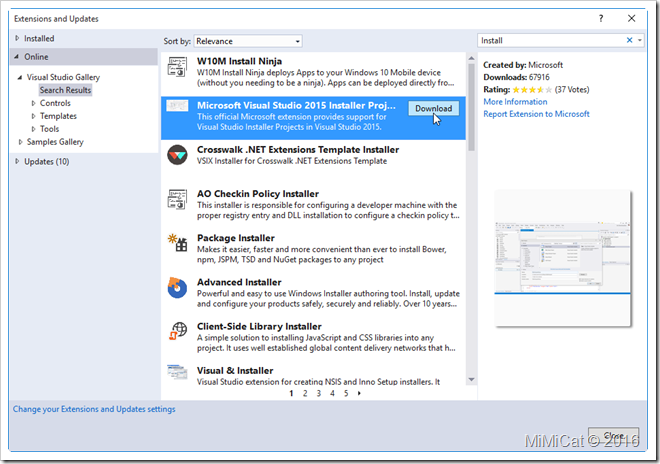Click the Client-Side Library Installer globe icon
Screen dimensions: 660x464
click(x=178, y=331)
